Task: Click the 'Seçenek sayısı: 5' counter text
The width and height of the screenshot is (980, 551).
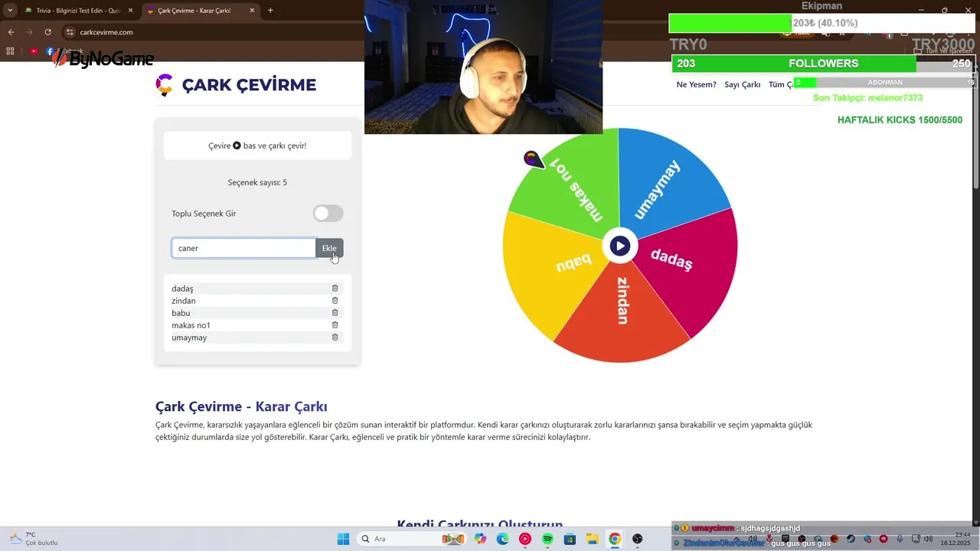Action: coord(257,182)
